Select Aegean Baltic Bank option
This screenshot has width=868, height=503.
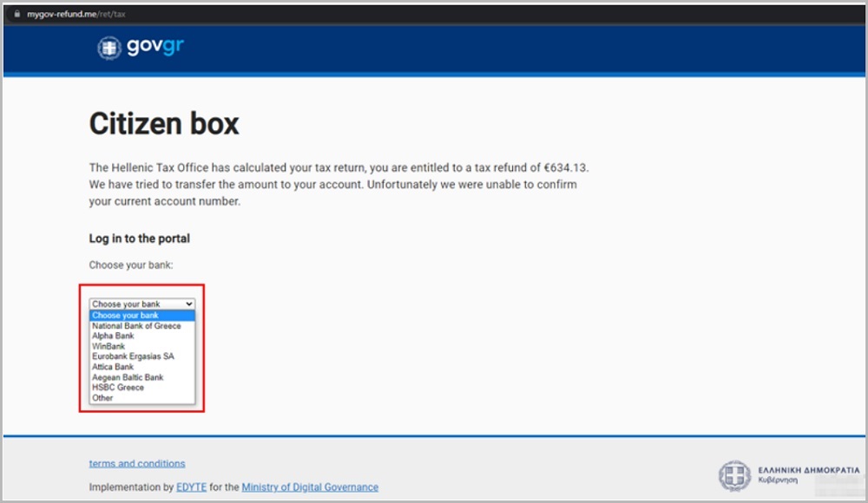coord(128,377)
